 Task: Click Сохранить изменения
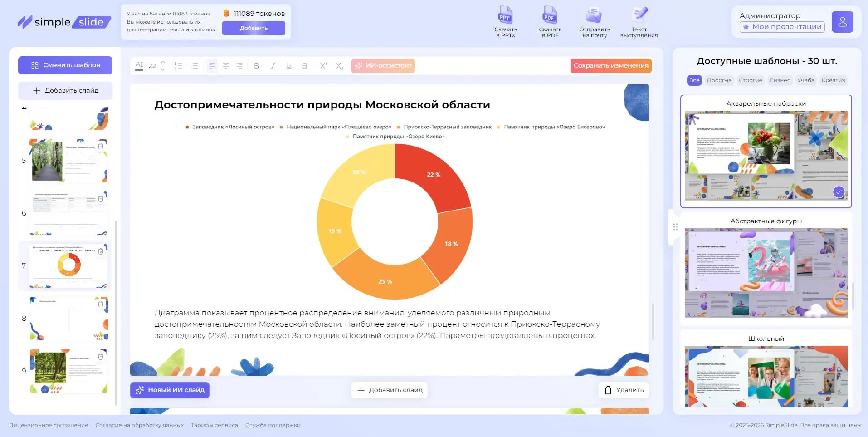pos(611,65)
